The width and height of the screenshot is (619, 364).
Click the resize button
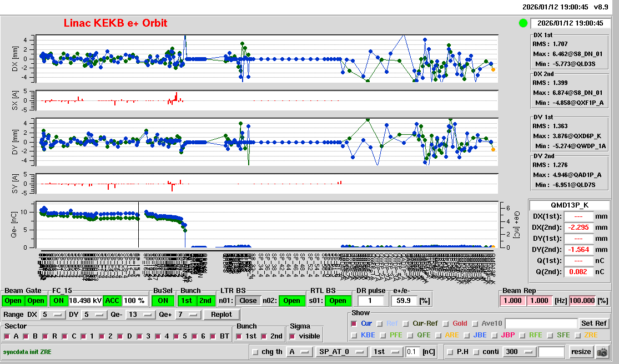pyautogui.click(x=581, y=352)
